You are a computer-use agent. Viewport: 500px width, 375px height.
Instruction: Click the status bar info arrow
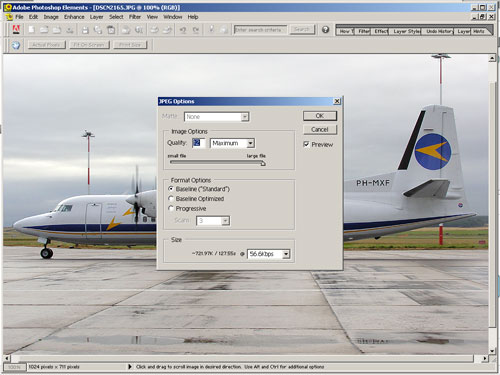pyautogui.click(x=130, y=367)
